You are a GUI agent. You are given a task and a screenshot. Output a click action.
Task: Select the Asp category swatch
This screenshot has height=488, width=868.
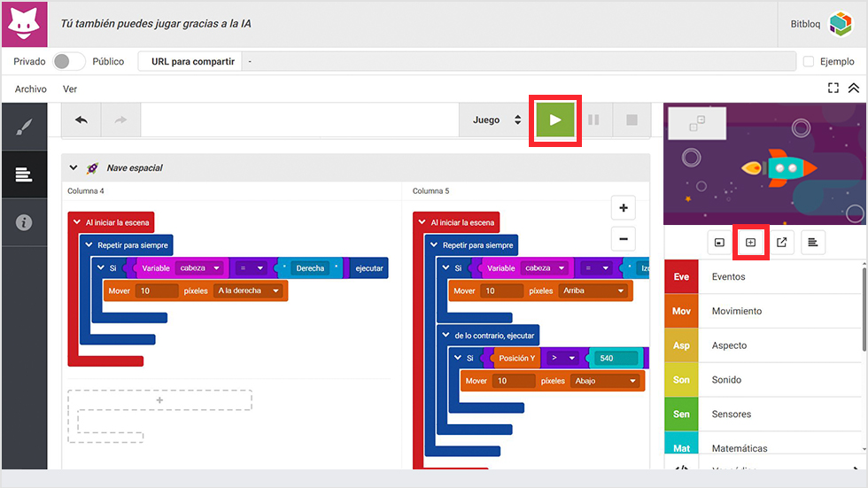681,345
